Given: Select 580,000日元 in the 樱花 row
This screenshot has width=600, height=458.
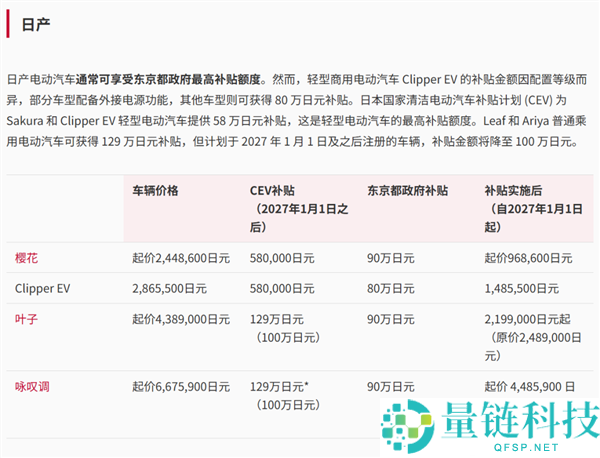Looking at the screenshot, I should point(282,258).
